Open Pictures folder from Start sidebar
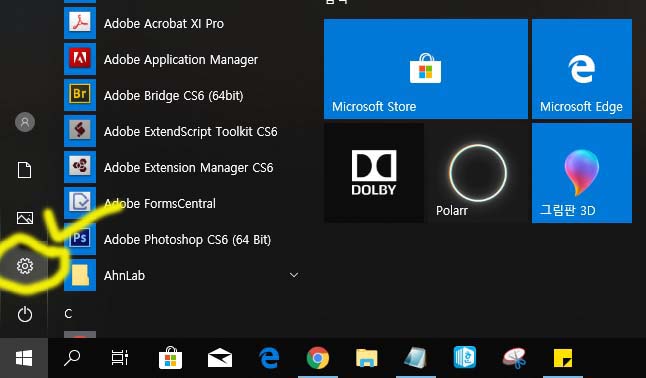646x378 pixels. [25, 218]
